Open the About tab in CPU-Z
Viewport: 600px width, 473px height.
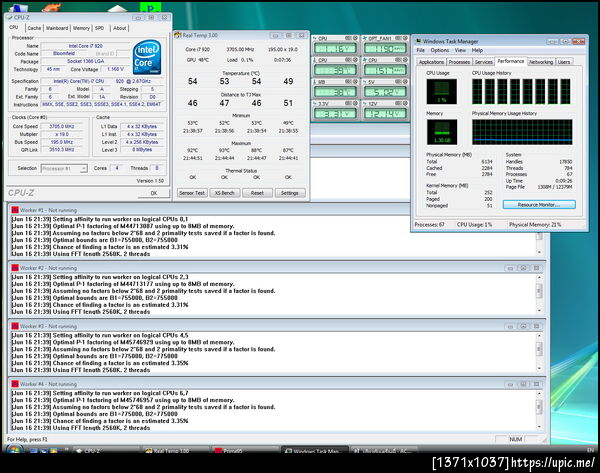tap(120, 28)
